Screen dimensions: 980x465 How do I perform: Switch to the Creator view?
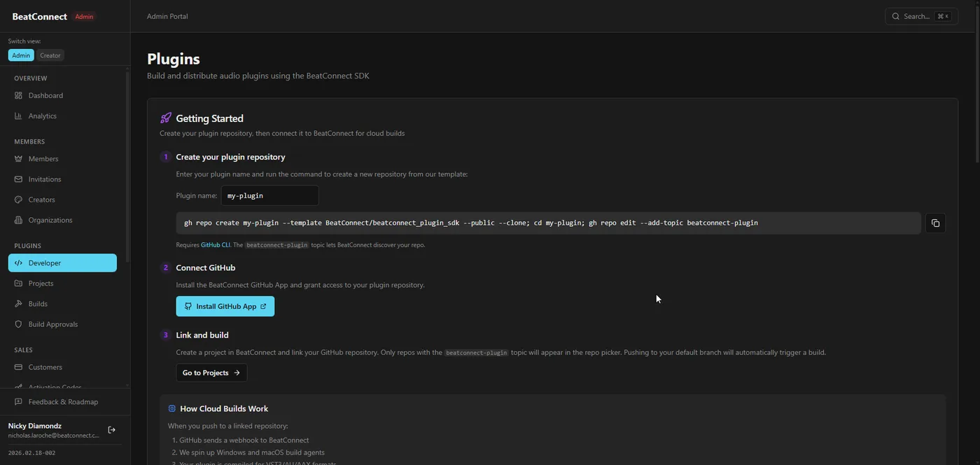[x=50, y=55]
